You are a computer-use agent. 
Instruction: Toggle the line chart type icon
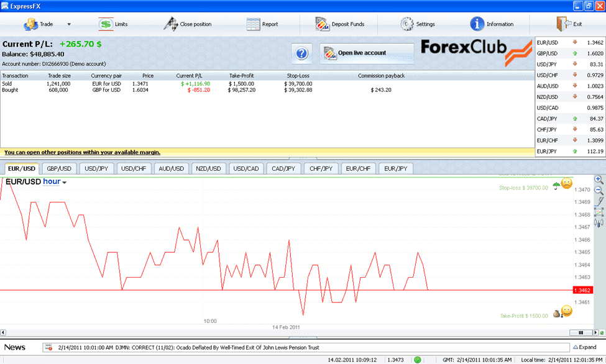[599, 212]
